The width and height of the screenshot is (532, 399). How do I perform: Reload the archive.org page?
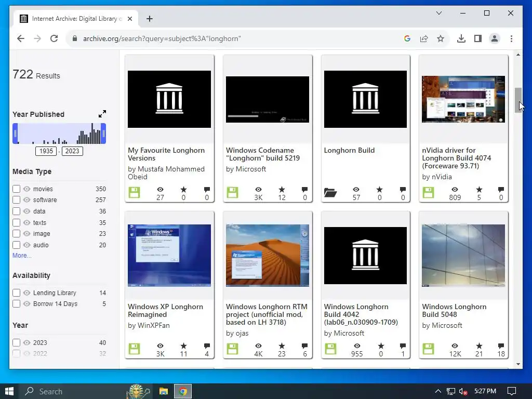[54, 38]
